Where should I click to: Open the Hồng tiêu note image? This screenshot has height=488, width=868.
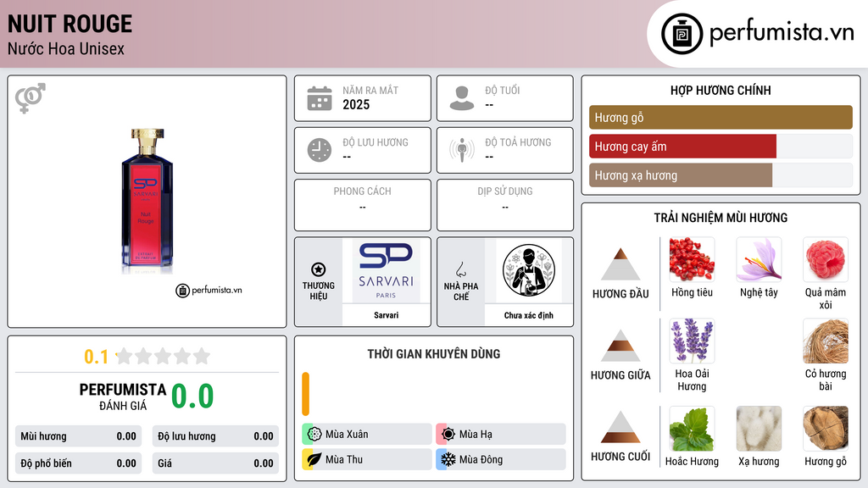692,259
